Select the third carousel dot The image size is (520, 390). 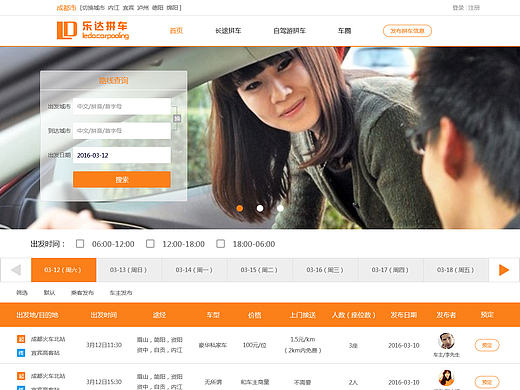tap(280, 208)
